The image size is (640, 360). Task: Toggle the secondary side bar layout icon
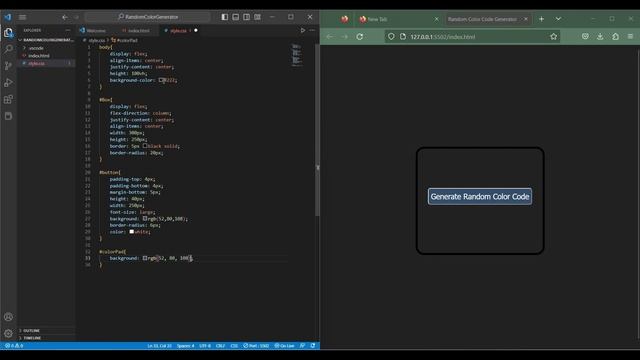pos(247,17)
